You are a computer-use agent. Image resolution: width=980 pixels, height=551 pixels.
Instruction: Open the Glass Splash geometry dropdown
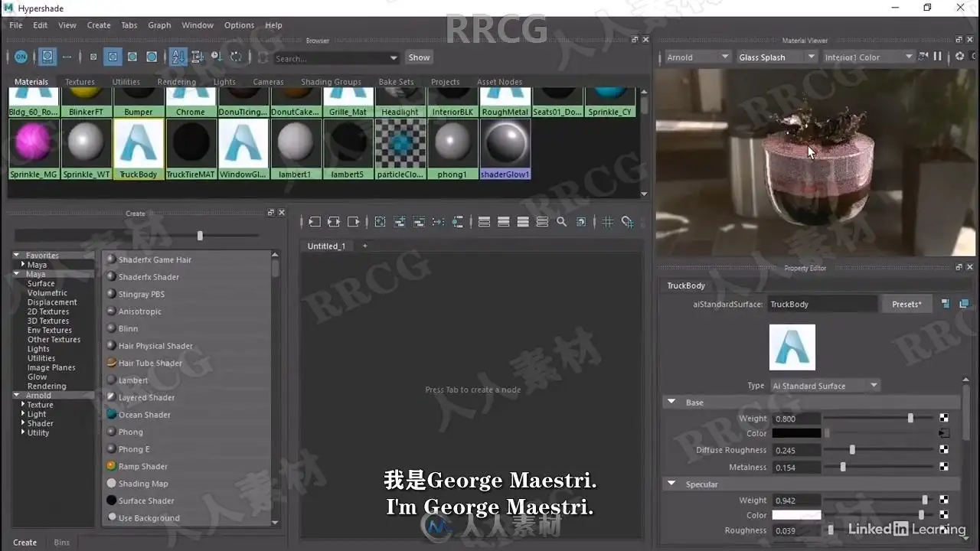776,57
